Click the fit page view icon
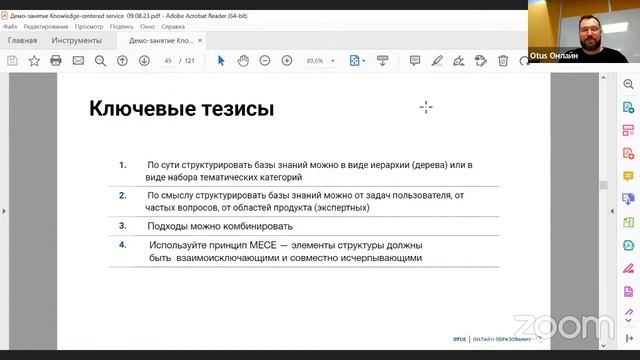Image resolution: width=640 pixels, height=360 pixels. point(354,61)
